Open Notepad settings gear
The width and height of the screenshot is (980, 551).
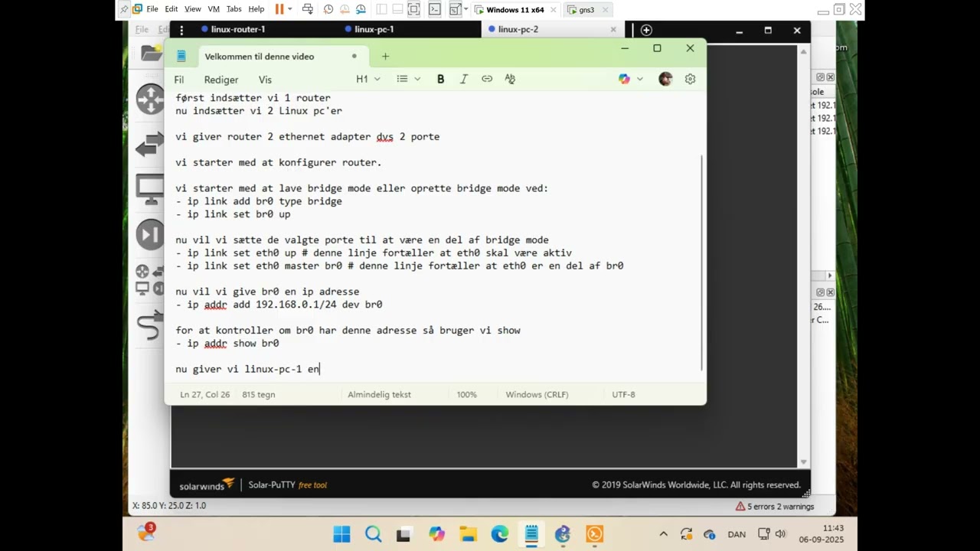[x=690, y=79]
